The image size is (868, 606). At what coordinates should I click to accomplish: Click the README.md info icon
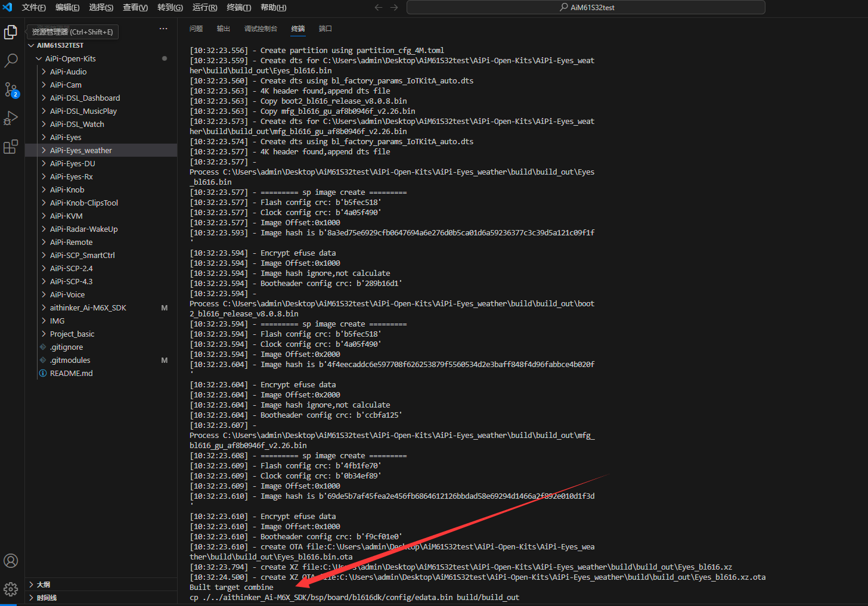click(x=43, y=373)
